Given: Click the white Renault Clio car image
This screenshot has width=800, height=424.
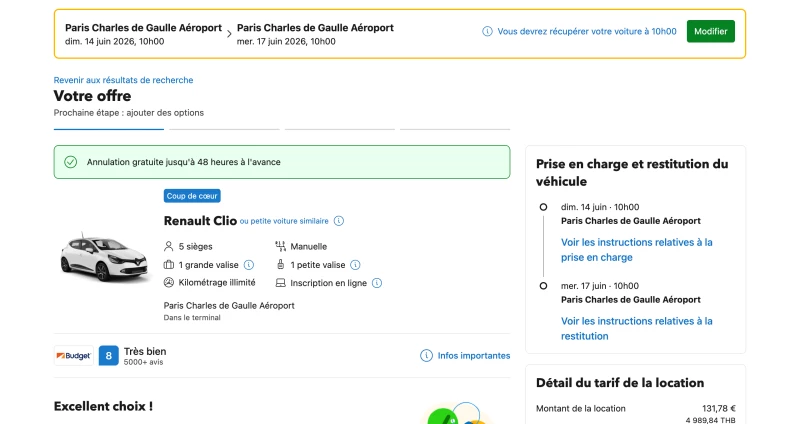Looking at the screenshot, I should pyautogui.click(x=105, y=257).
